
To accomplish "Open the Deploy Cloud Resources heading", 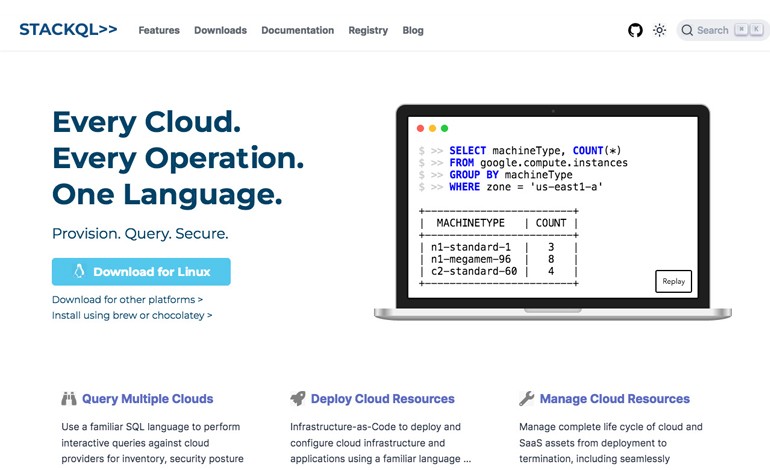I will coord(383,399).
